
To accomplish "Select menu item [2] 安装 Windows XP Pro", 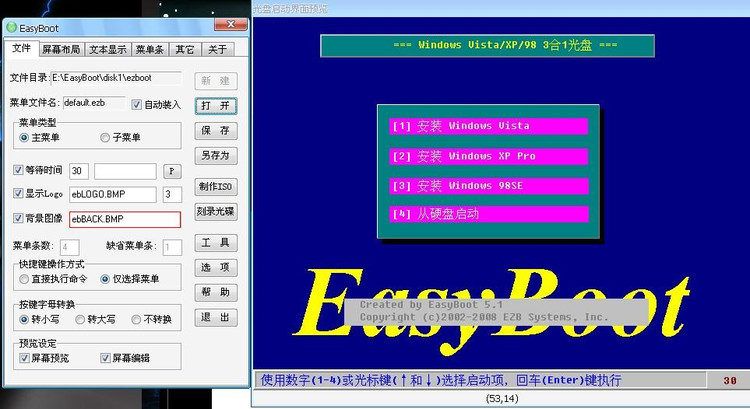I will (x=488, y=156).
